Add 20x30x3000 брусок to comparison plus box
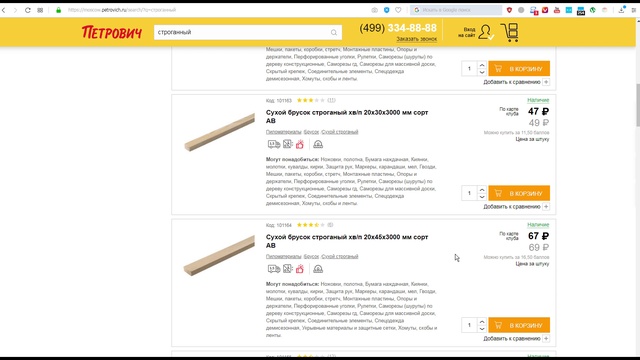This screenshot has height=360, width=640. [546, 207]
